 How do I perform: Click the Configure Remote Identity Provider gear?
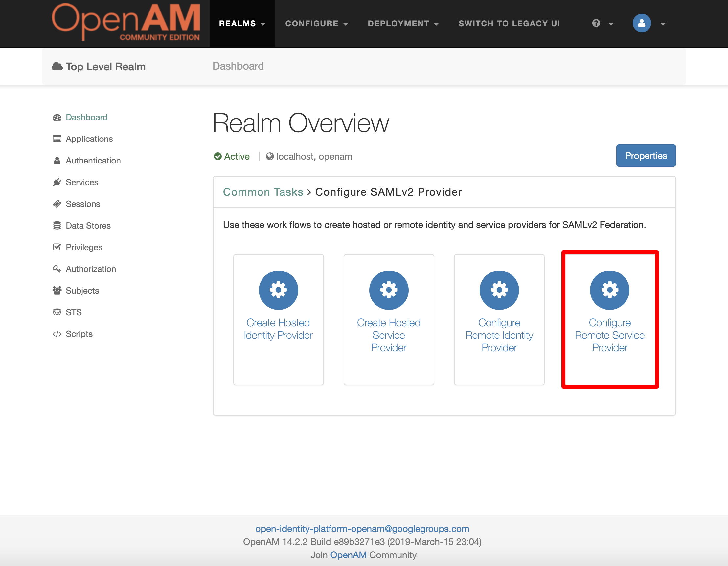499,290
